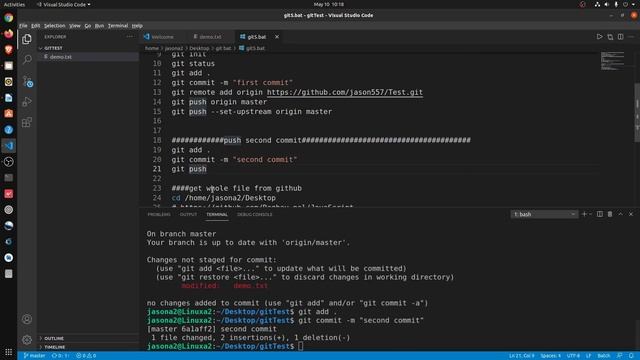640x360 pixels.
Task: Click the master branch in status bar
Action: pyautogui.click(x=34, y=356)
